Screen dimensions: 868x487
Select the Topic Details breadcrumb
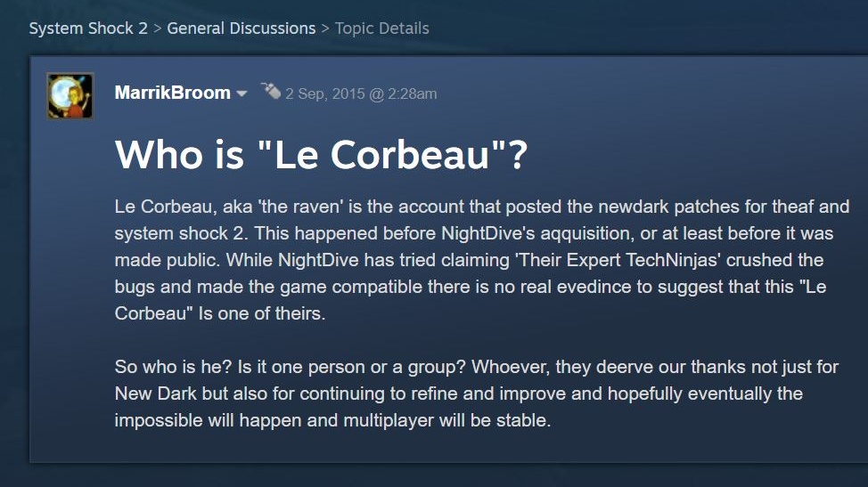pos(381,28)
